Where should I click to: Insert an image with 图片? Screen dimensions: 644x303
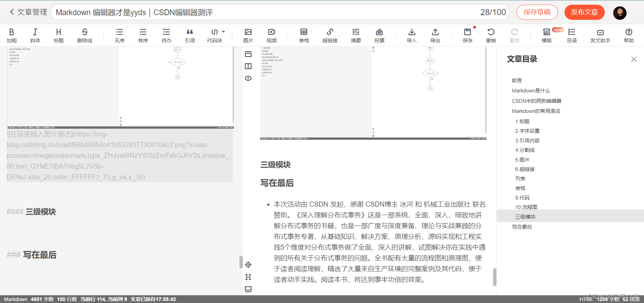[x=248, y=35]
